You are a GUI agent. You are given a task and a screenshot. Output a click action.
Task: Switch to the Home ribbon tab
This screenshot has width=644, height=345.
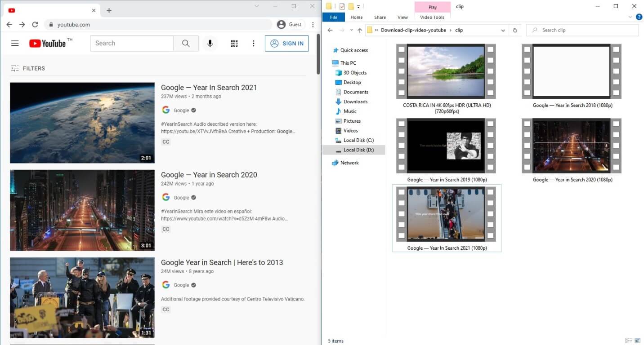pos(357,18)
